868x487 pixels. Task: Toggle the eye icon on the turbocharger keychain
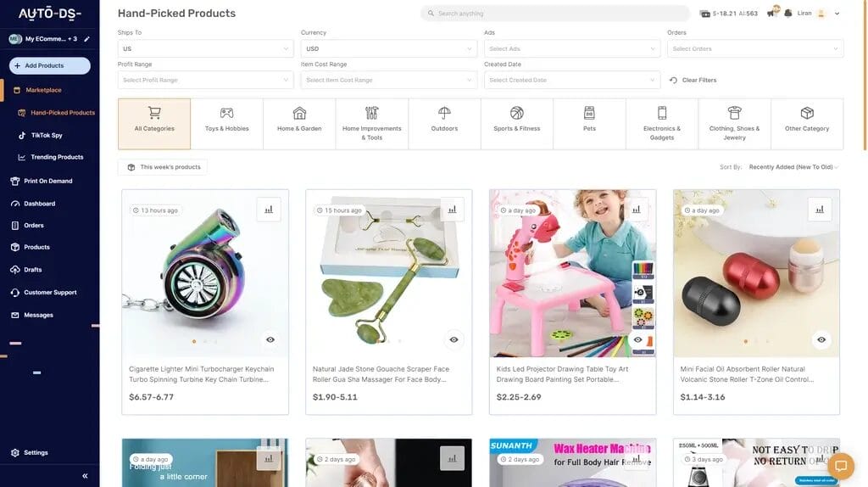point(270,339)
